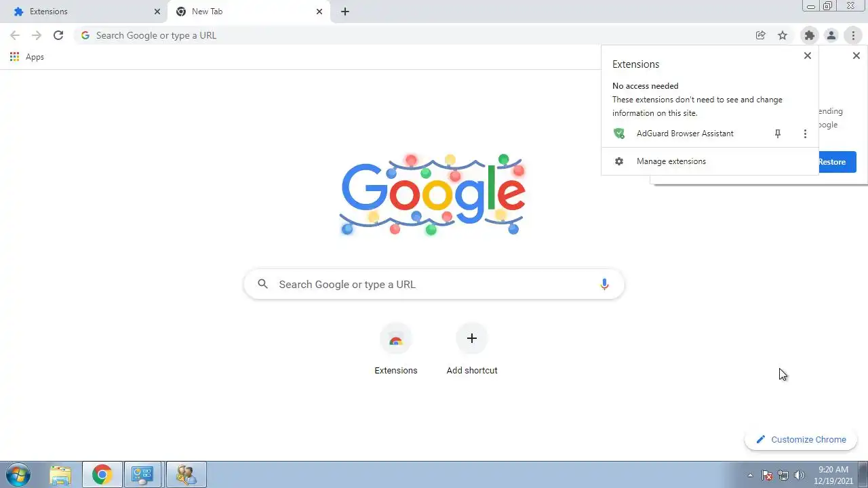Click the Restore button
The width and height of the screenshot is (868, 488).
click(837, 161)
